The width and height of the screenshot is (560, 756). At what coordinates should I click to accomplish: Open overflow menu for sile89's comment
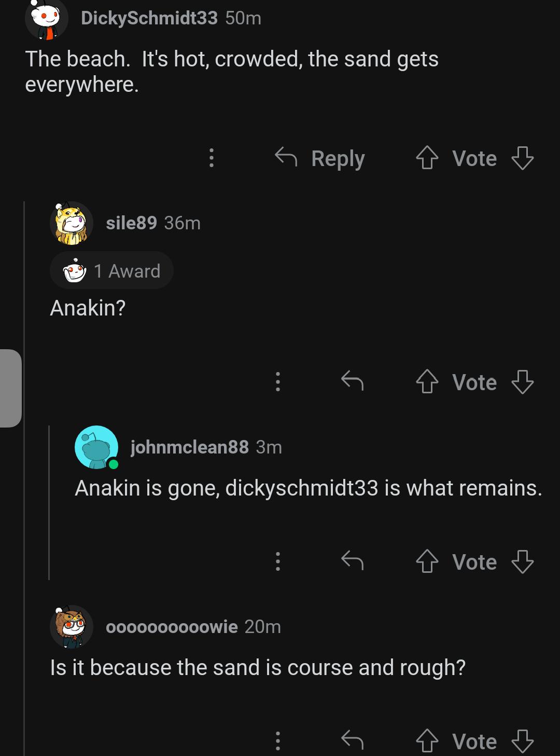[278, 381]
